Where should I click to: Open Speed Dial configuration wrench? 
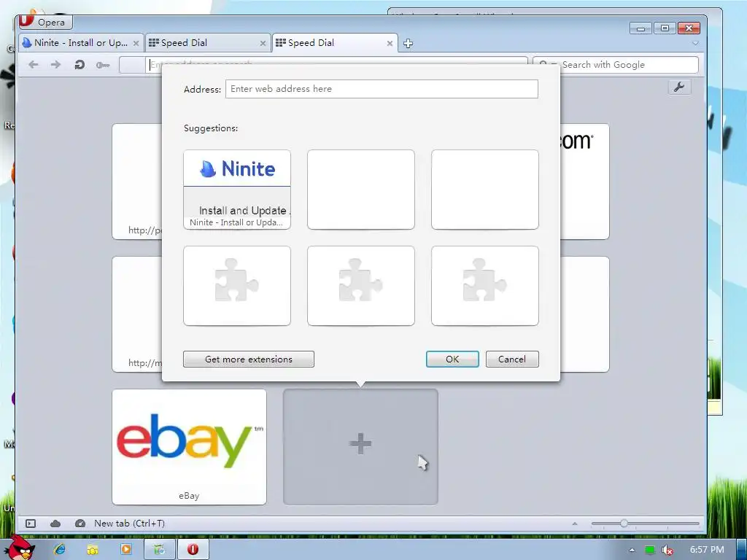tap(679, 87)
